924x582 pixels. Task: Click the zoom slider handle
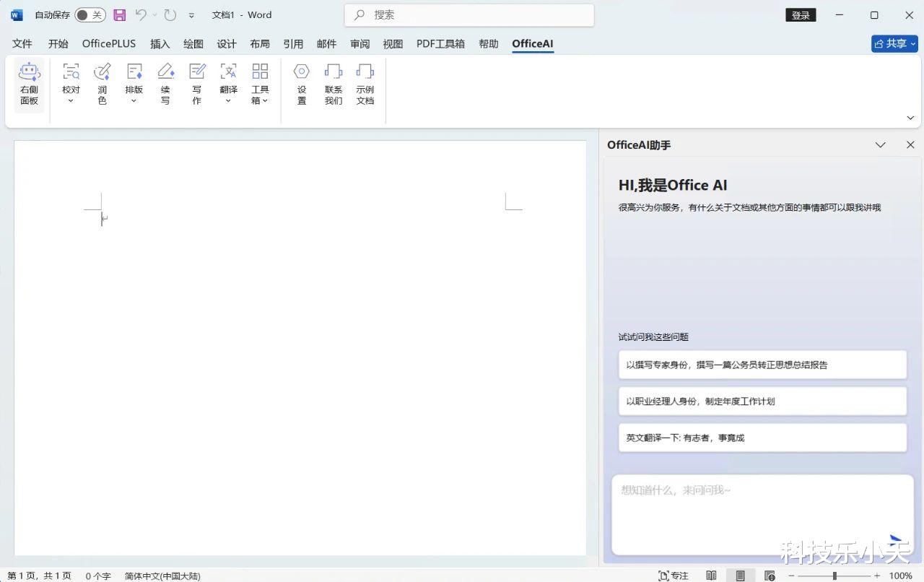tap(834, 576)
